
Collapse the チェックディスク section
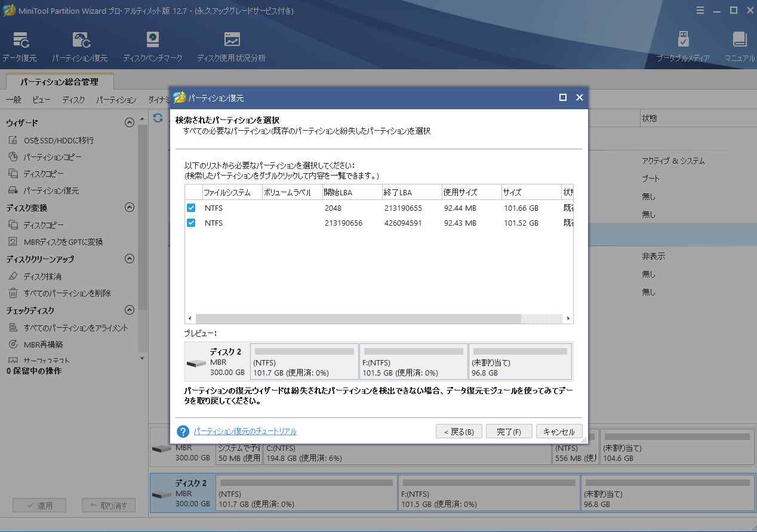[x=129, y=310]
